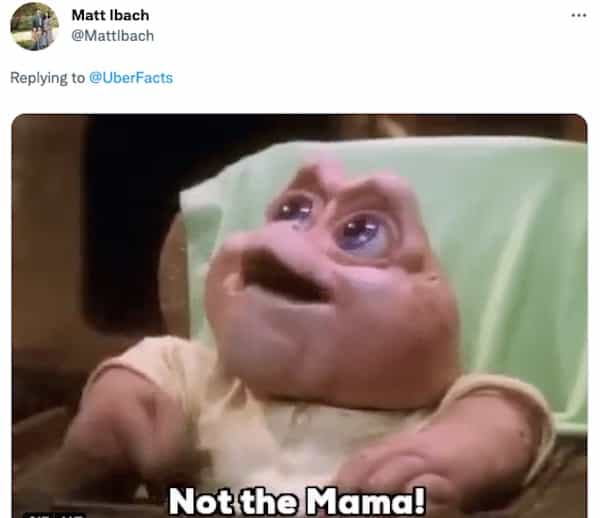
Task: Play the baby dinosaur GIF
Action: tap(299, 316)
